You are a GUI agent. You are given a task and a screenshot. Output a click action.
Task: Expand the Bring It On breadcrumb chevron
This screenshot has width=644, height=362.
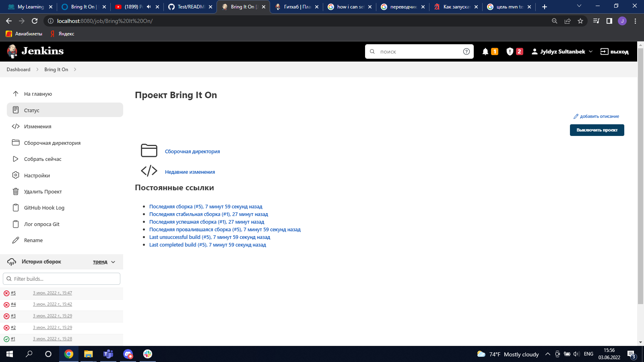pyautogui.click(x=75, y=70)
